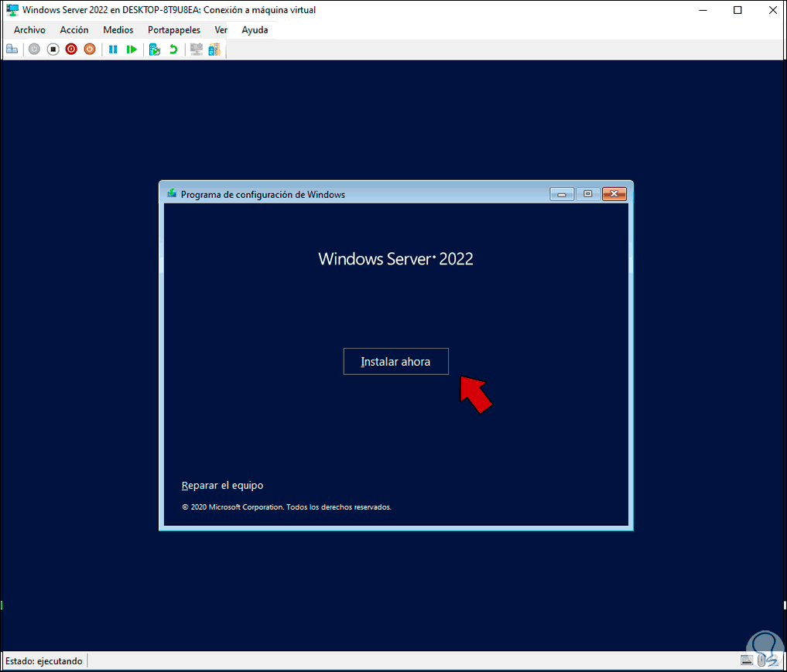The width and height of the screenshot is (787, 672).
Task: Open the Portapapeles menu
Action: coord(173,30)
